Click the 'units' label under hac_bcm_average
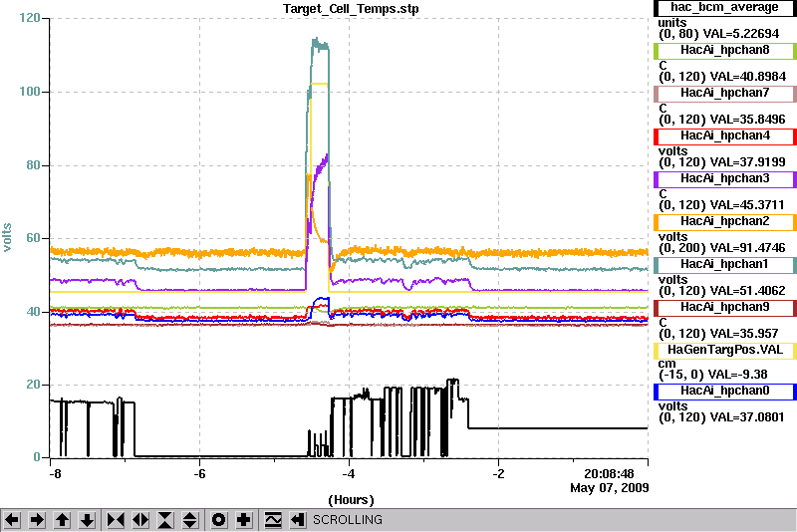This screenshot has height=532, width=797. pyautogui.click(x=671, y=23)
